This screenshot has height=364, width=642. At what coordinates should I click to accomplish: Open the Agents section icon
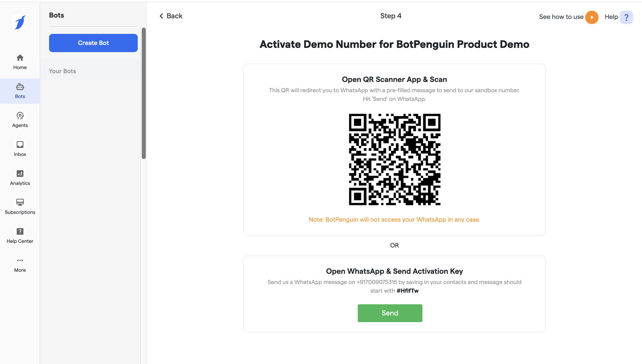[x=20, y=116]
